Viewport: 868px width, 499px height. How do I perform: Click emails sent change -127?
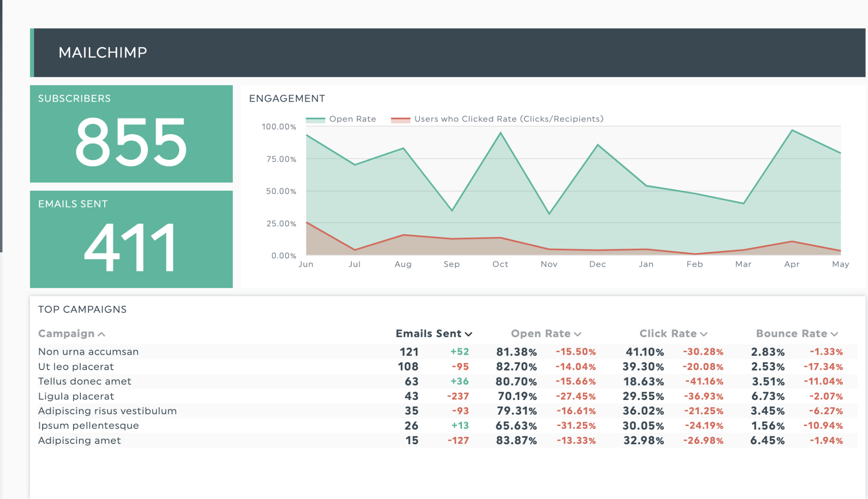point(459,440)
